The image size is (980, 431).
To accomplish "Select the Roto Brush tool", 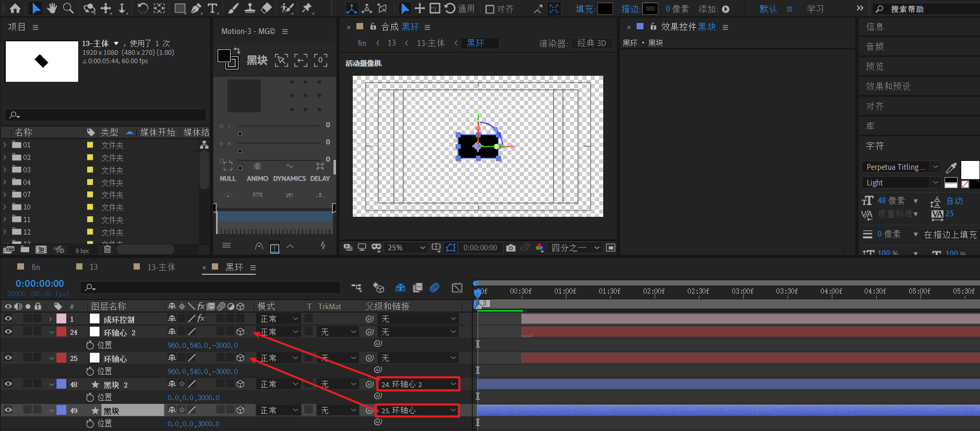I will pyautogui.click(x=287, y=8).
